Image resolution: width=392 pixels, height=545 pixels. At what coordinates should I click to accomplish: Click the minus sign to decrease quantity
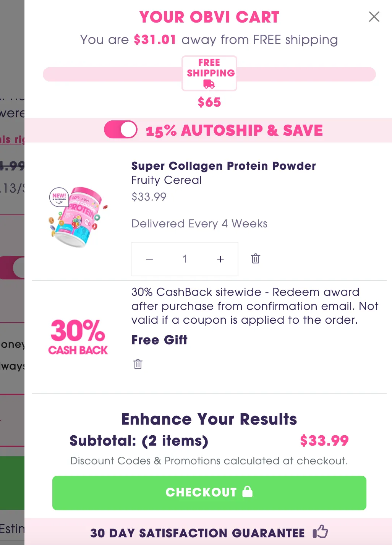(x=149, y=259)
